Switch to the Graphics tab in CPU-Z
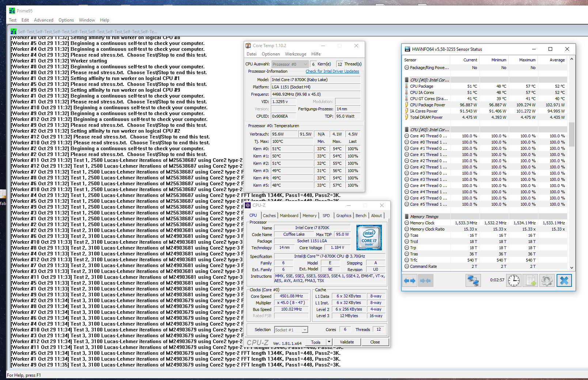 [344, 216]
